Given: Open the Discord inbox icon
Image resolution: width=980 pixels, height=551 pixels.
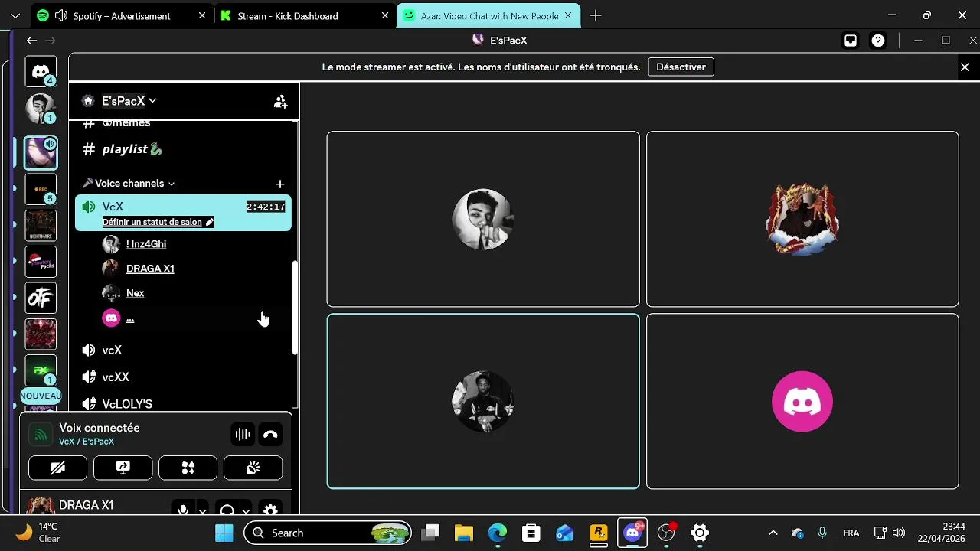Looking at the screenshot, I should coord(851,41).
